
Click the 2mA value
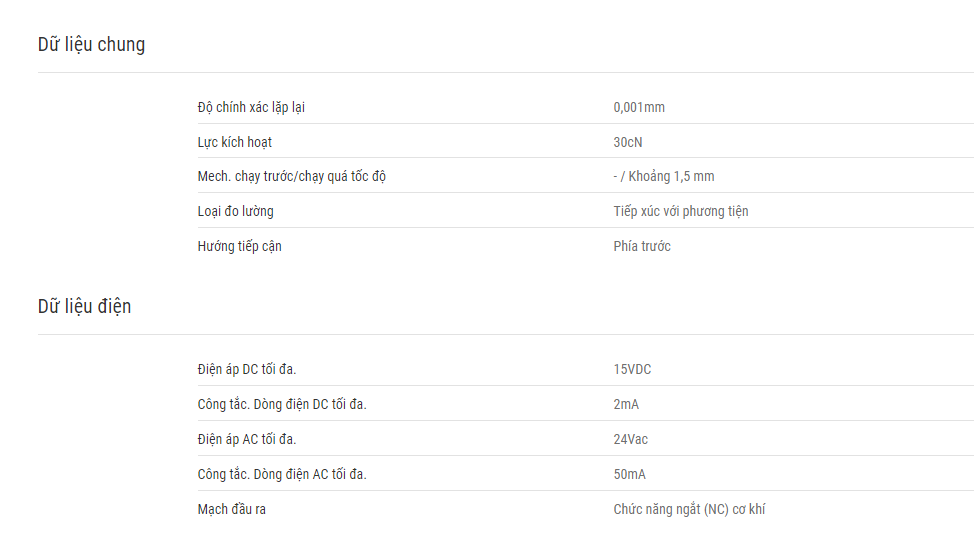(x=626, y=404)
